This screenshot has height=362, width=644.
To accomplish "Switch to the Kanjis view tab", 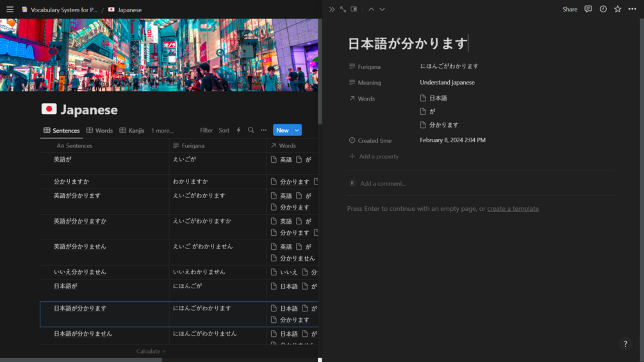I will [132, 131].
